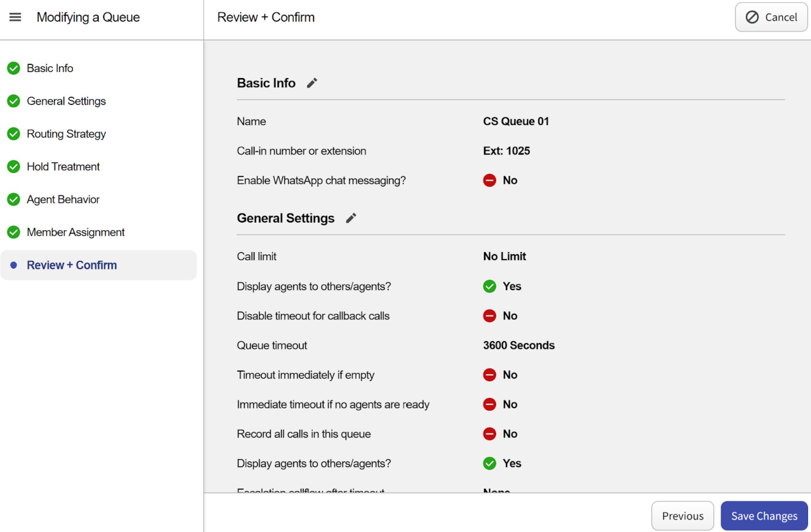Click the Previous button
Image resolution: width=811 pixels, height=532 pixels.
click(x=682, y=516)
